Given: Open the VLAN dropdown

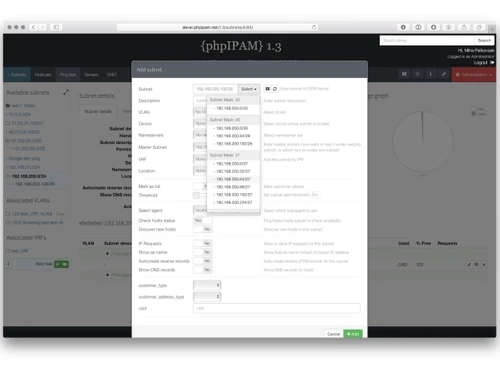Looking at the screenshot, I should click(x=200, y=112).
